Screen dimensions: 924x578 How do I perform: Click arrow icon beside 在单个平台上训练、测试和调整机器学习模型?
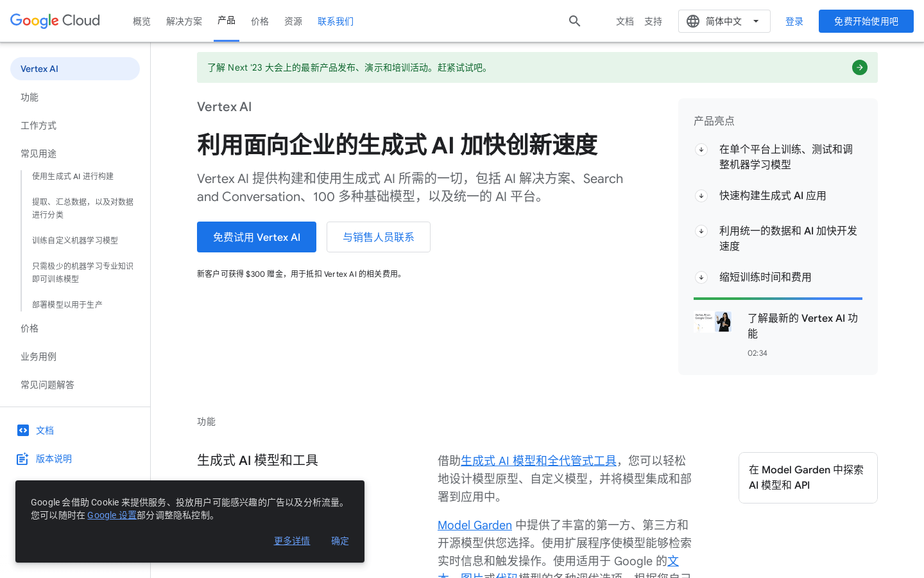pos(701,150)
